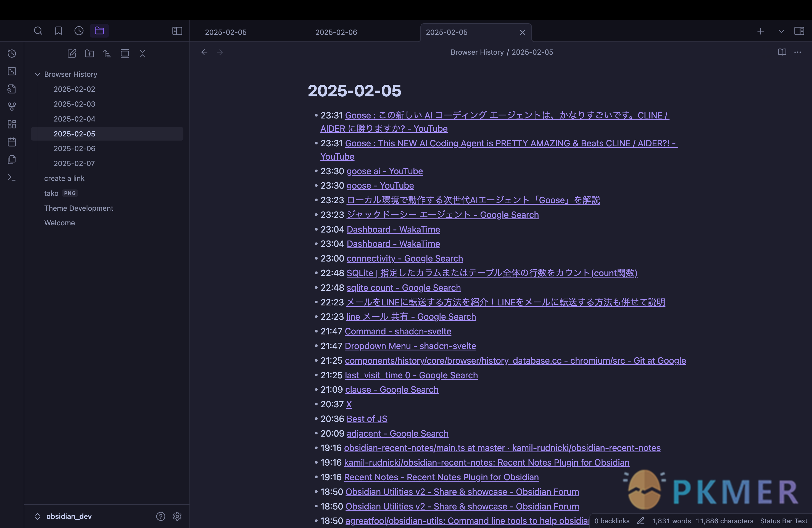The height and width of the screenshot is (528, 812).
Task: Click auto-reveal current file icon
Action: 125,54
